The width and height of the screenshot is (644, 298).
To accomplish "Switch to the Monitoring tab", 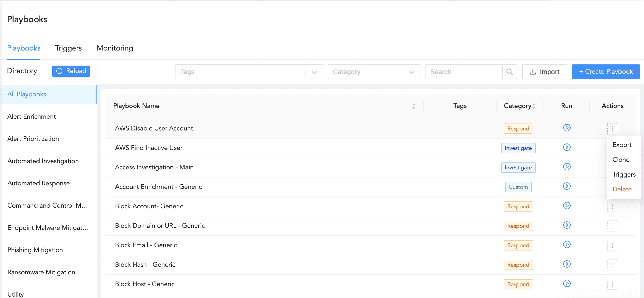I will [x=115, y=48].
